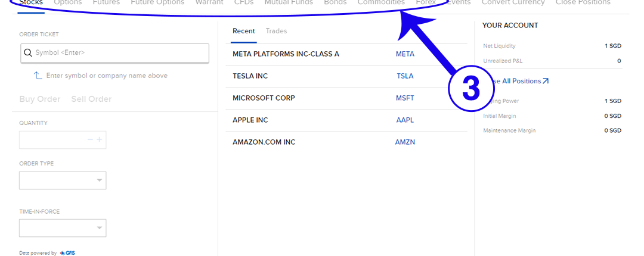Open the Time-In-Force dropdown
The width and height of the screenshot is (644, 256).
pos(63,228)
